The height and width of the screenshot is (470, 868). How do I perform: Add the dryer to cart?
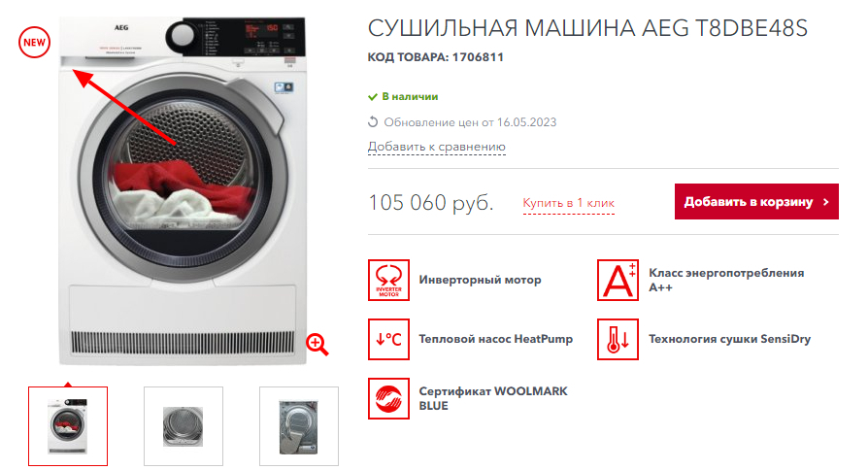[756, 202]
